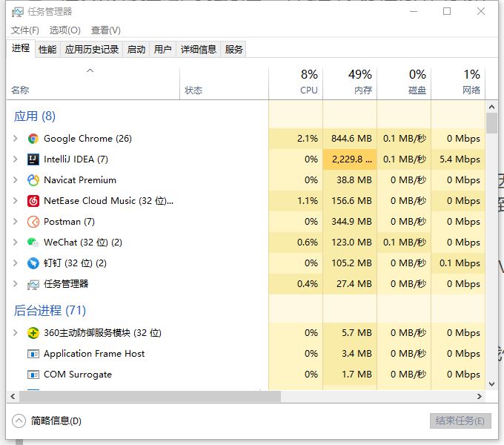
Task: Select the Application Frame Host row name
Action: tap(94, 354)
